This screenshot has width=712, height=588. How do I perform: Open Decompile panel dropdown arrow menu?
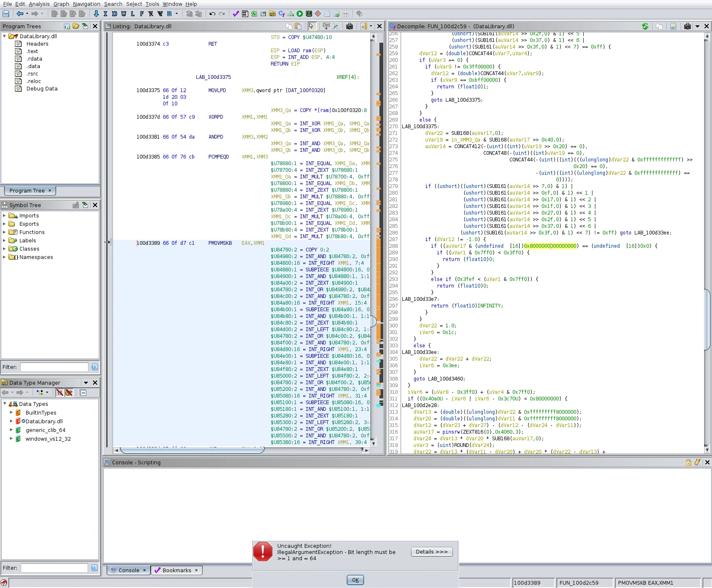pos(697,26)
